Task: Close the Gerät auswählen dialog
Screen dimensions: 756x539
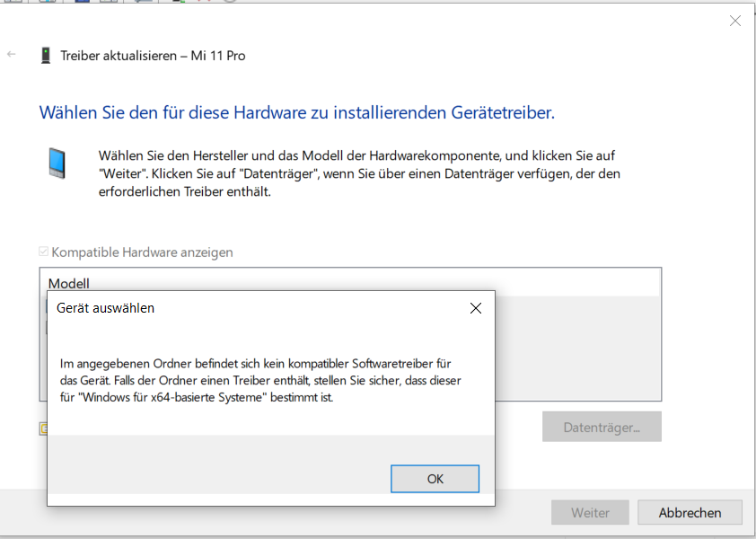Action: pos(475,308)
